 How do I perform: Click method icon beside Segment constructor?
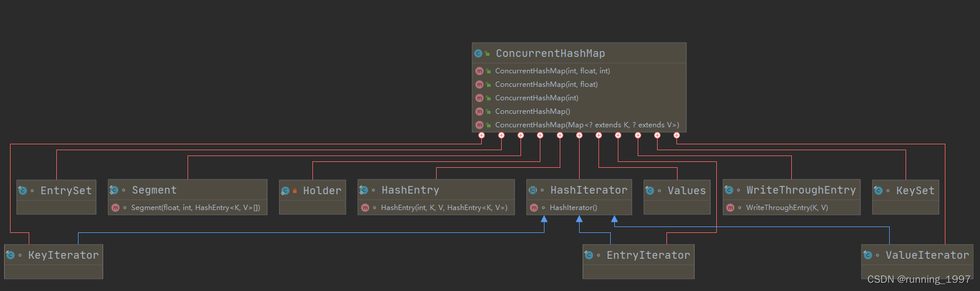(115, 208)
